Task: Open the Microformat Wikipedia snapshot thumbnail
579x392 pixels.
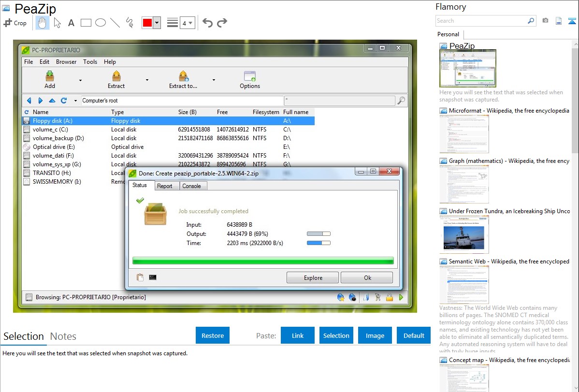Action: (x=464, y=134)
